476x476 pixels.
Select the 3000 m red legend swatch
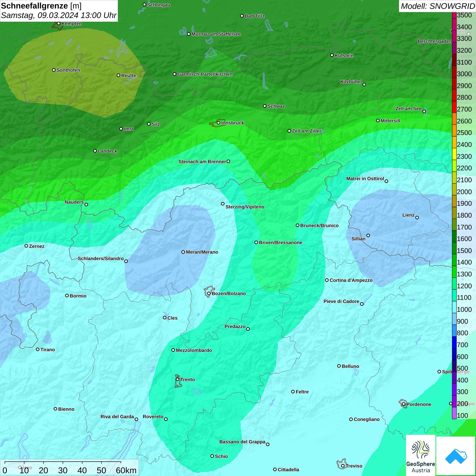pyautogui.click(x=454, y=71)
